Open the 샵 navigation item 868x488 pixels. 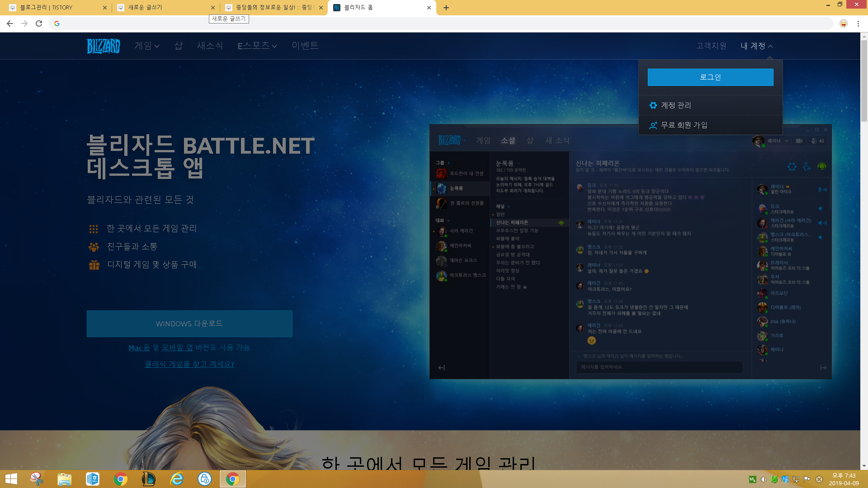(x=179, y=46)
